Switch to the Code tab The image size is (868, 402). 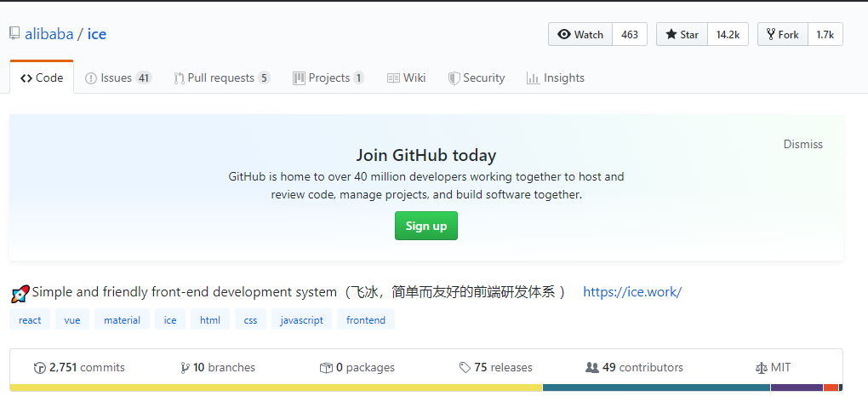click(x=42, y=78)
